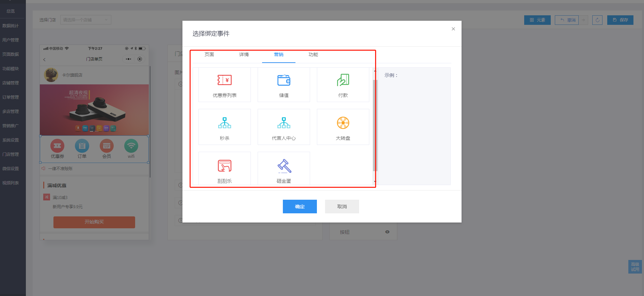
Task: Open the 元素 elements panel button
Action: click(537, 20)
